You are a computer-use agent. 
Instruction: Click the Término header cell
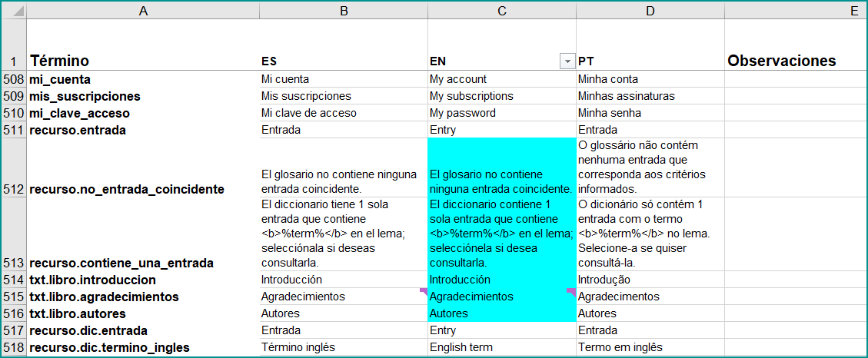143,61
